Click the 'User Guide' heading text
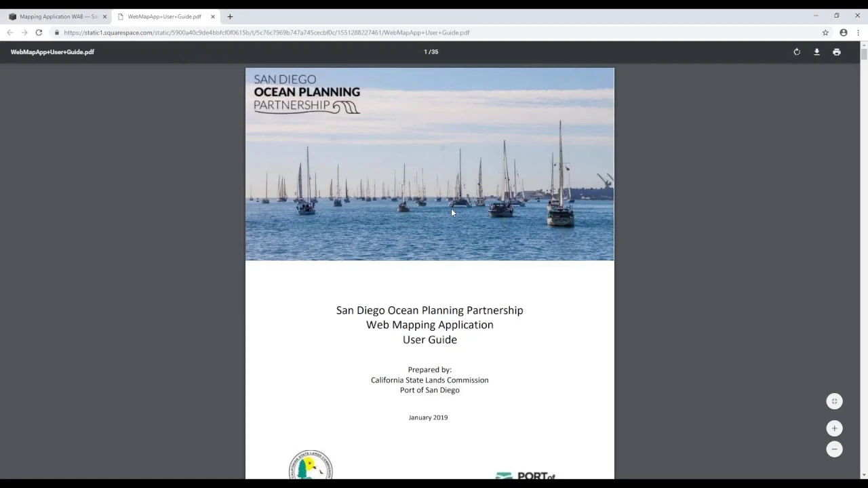Image resolution: width=868 pixels, height=488 pixels. pyautogui.click(x=430, y=340)
